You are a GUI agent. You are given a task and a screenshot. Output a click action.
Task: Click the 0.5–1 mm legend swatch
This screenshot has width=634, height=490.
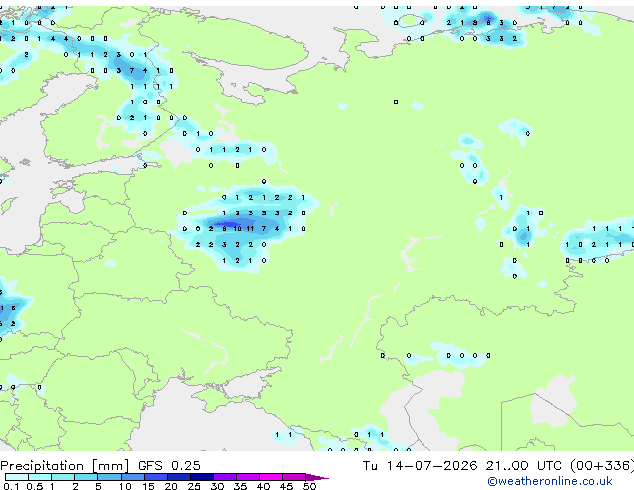coord(40,477)
